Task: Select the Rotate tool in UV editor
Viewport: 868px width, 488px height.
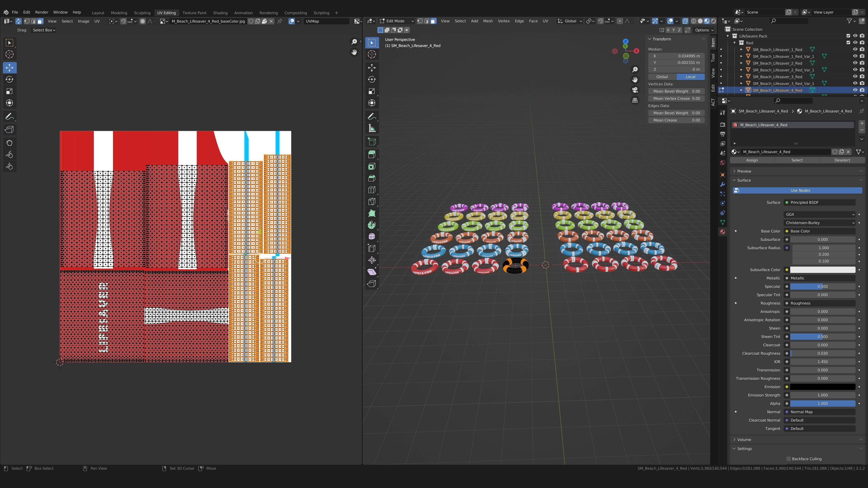Action: coord(9,80)
